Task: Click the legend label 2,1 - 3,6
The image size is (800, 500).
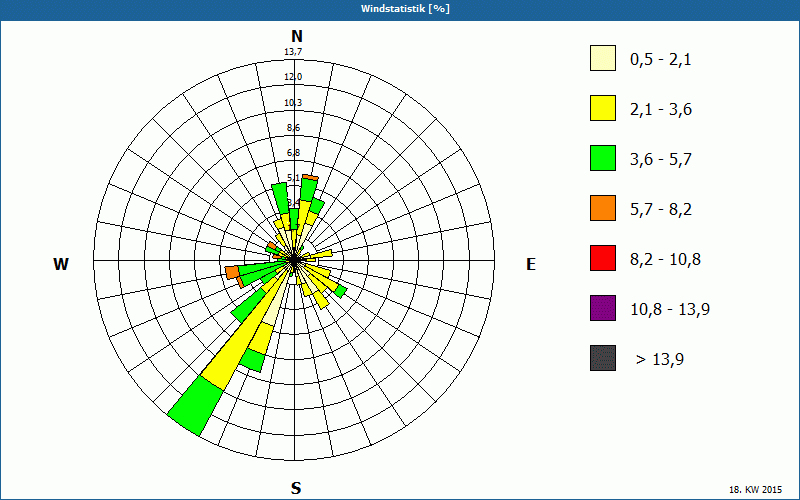Action: 661,110
